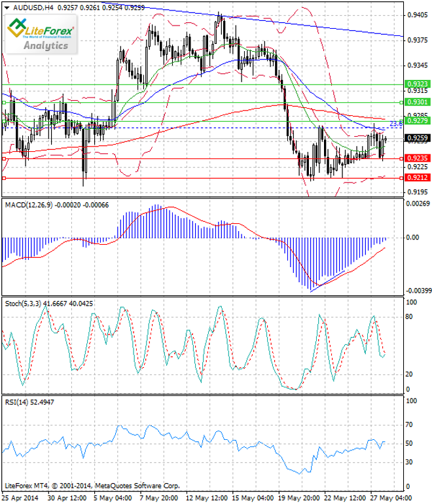432x504 pixels.
Task: Click the 7 May 20:00 time label
Action: tap(159, 498)
